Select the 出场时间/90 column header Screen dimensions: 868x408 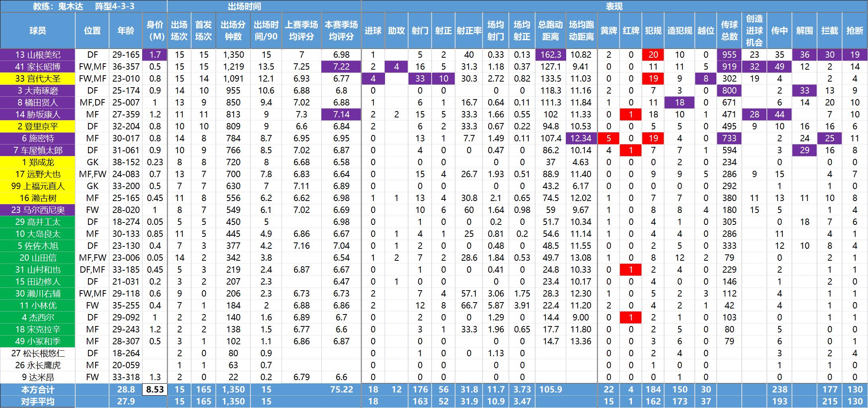(266, 31)
